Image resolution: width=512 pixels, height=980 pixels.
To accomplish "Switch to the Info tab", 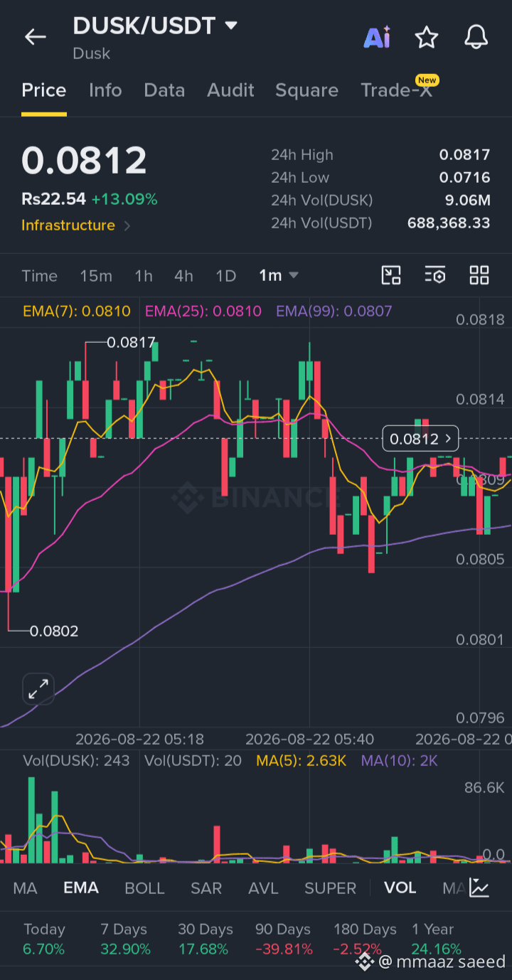I will (x=105, y=90).
